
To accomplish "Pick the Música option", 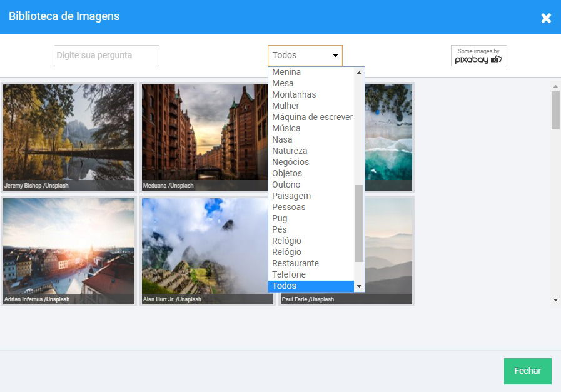I will point(311,128).
